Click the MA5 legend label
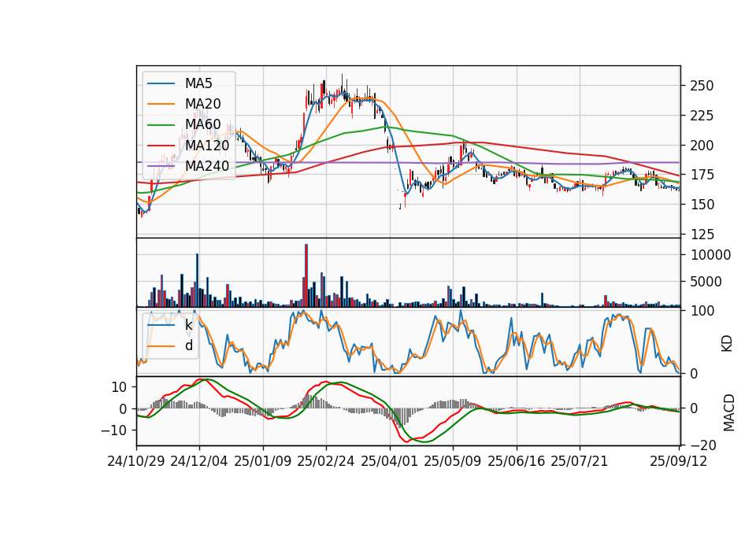The image size is (756, 543). click(x=198, y=83)
